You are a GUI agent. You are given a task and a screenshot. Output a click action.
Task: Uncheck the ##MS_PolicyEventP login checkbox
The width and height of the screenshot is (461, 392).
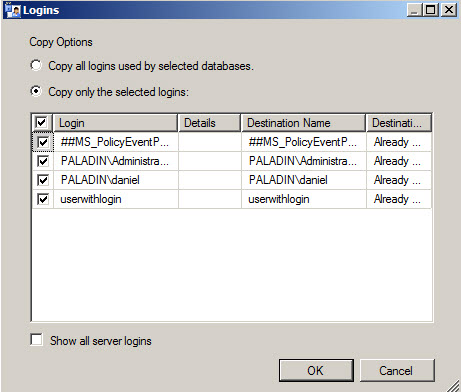click(x=43, y=142)
